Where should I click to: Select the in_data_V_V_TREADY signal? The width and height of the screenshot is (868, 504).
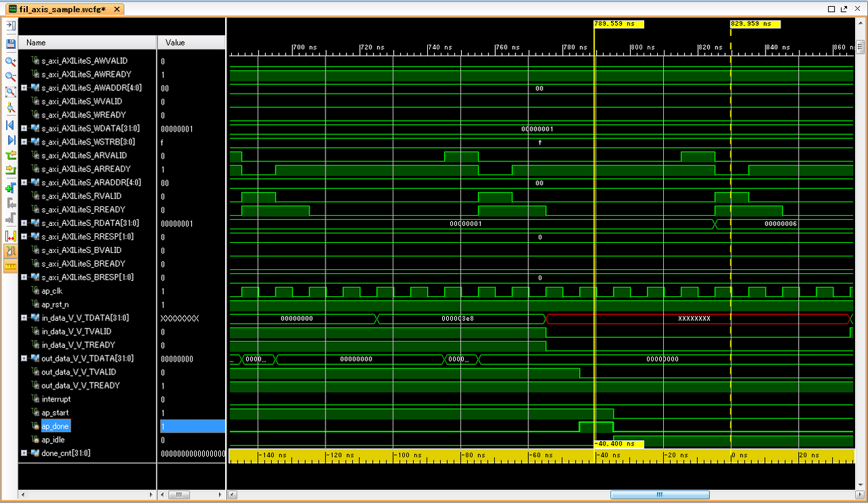pyautogui.click(x=79, y=345)
